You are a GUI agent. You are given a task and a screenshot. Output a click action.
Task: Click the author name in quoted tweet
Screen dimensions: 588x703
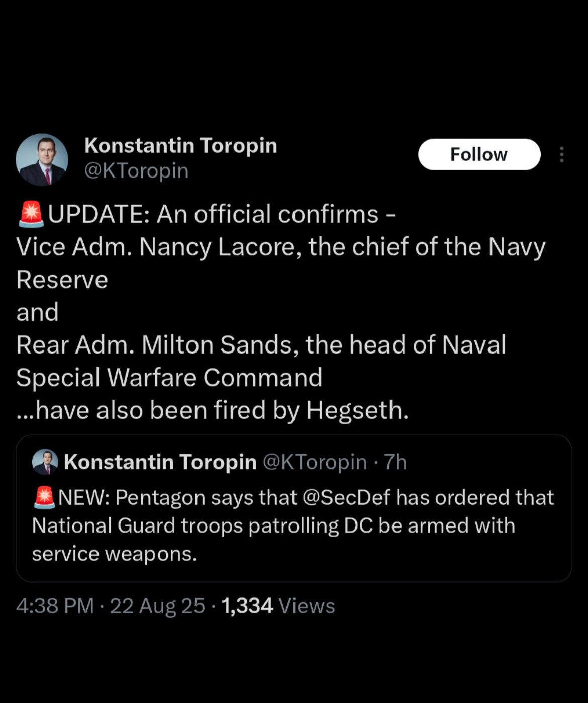coord(160,462)
